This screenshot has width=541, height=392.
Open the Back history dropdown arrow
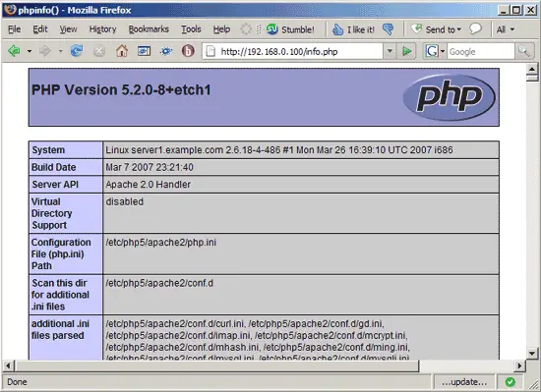coord(30,51)
